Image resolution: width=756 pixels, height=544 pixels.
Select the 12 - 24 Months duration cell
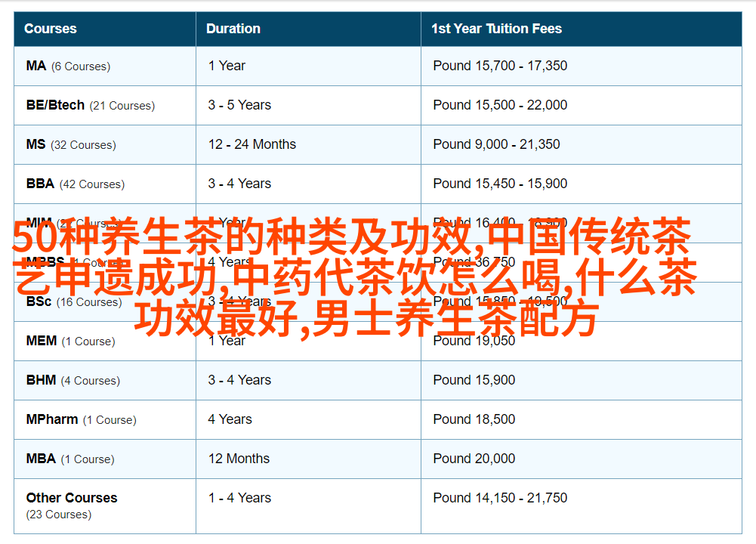(251, 144)
